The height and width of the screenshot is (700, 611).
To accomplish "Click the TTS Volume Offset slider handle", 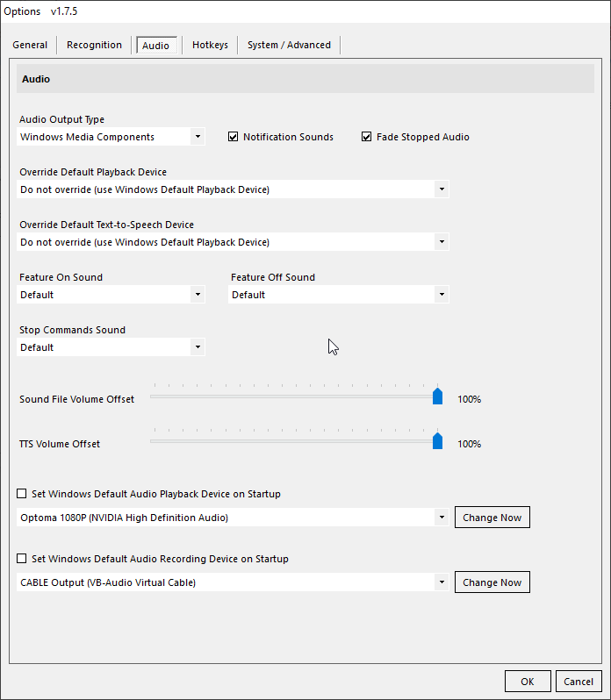I will [x=437, y=441].
